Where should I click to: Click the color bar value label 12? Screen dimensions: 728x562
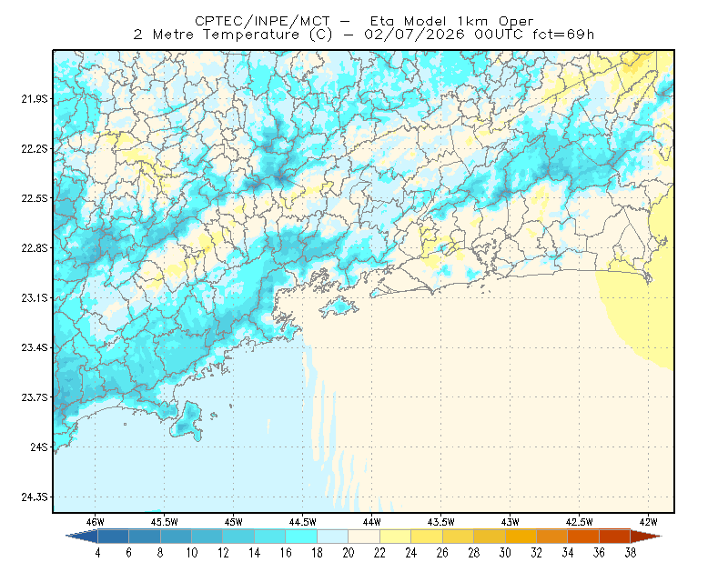pyautogui.click(x=223, y=553)
